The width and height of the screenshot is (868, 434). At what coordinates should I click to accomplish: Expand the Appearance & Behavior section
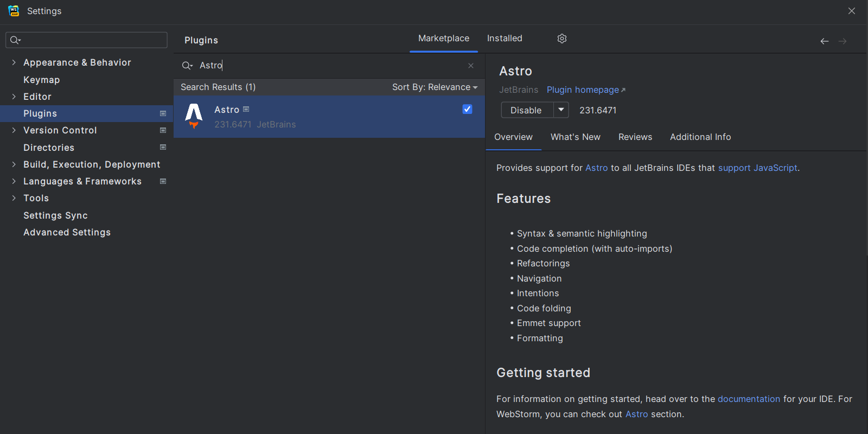[x=14, y=62]
